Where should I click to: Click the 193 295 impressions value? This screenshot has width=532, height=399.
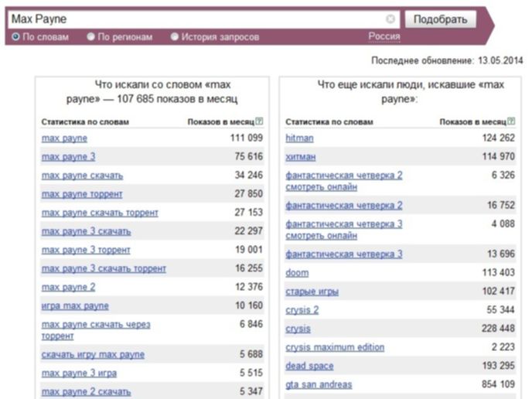(499, 366)
